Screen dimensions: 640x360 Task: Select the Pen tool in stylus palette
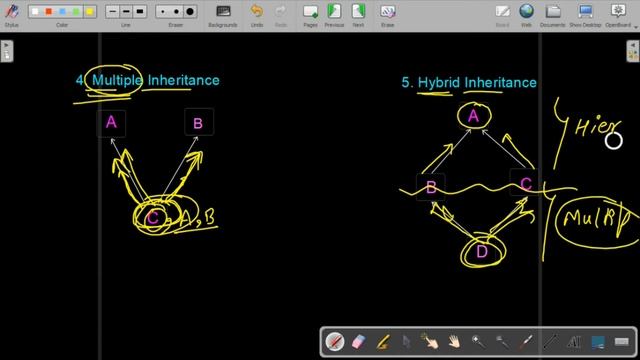[335, 342]
